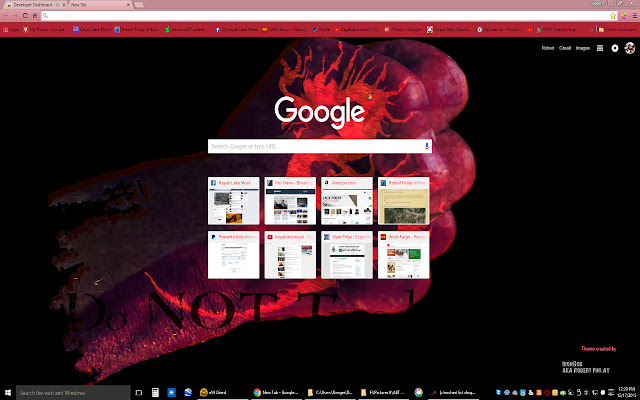Open Facebook Kayak Lake Mead bookmark

[237, 29]
